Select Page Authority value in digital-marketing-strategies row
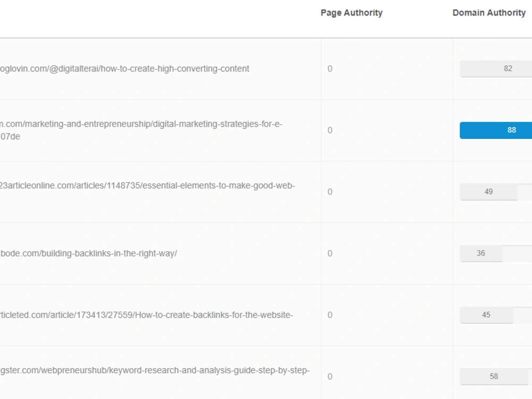532x399 pixels. pos(330,130)
